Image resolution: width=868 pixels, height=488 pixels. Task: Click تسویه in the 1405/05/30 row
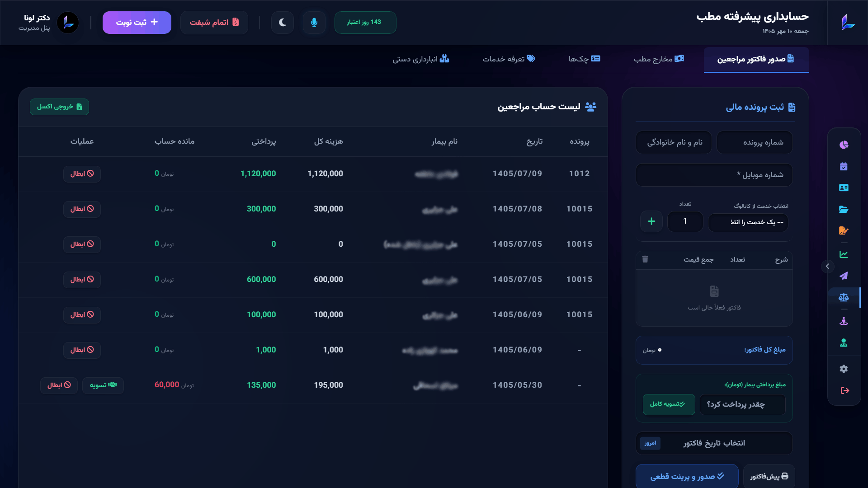pyautogui.click(x=103, y=385)
